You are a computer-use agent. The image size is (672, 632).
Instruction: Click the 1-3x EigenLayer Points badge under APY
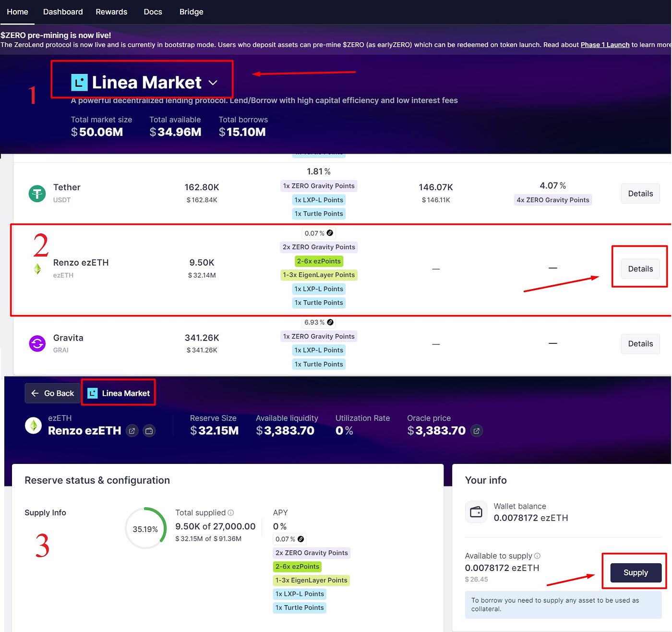point(312,580)
